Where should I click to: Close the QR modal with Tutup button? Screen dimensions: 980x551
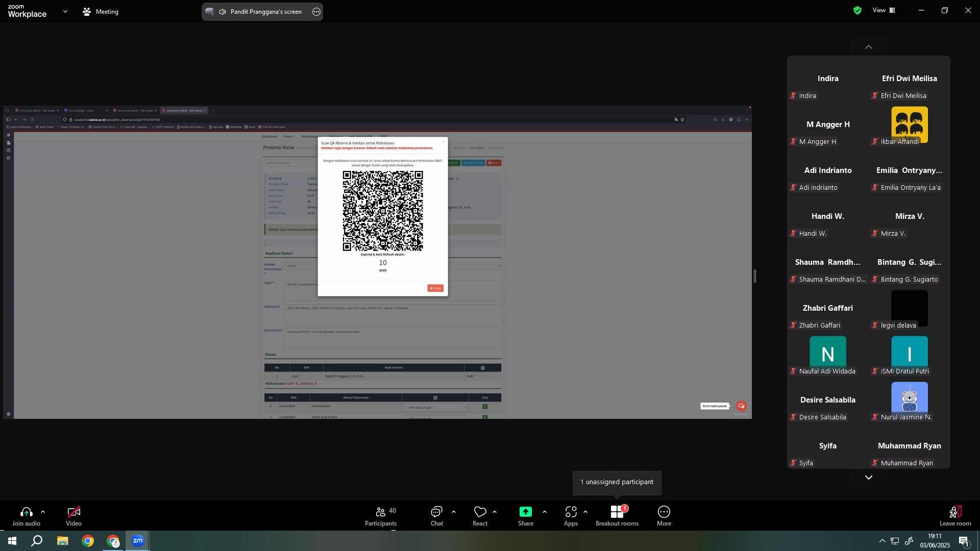coord(435,288)
